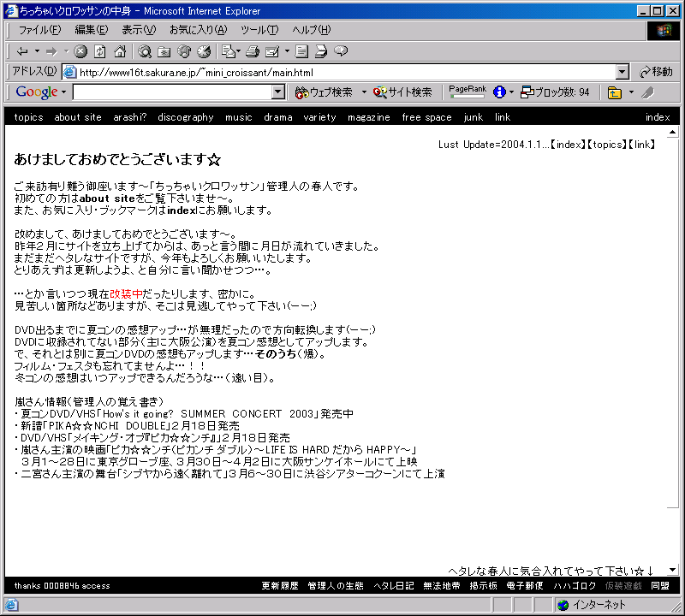The height and width of the screenshot is (616, 685).
Task: Click the popup blocker ブロック数 icon
Action: (527, 92)
